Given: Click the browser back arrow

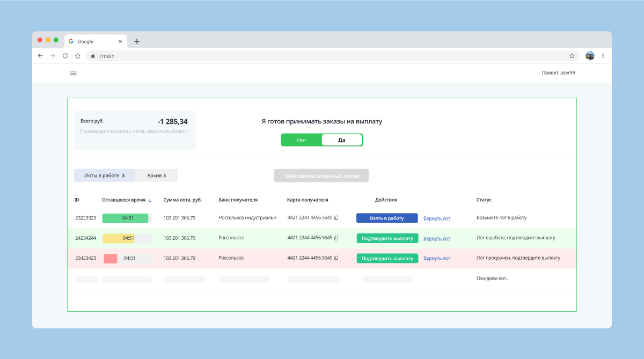Looking at the screenshot, I should click(40, 56).
